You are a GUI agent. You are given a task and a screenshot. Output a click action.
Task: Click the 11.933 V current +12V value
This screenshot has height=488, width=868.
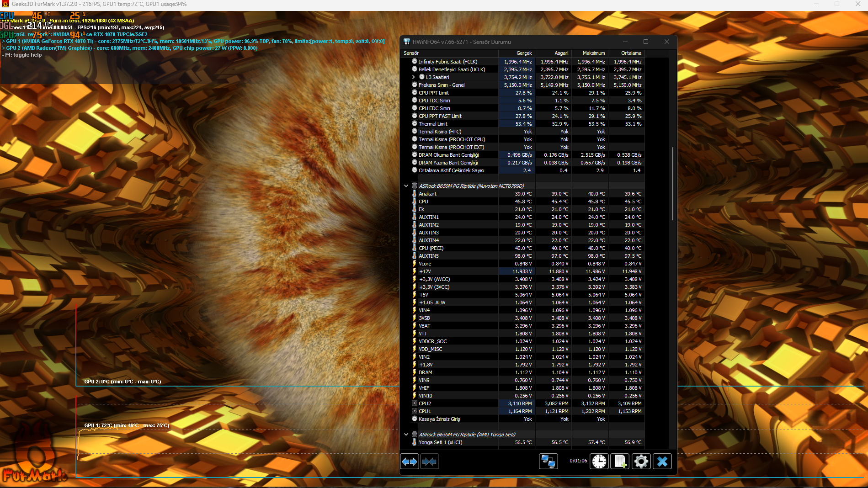click(x=522, y=271)
